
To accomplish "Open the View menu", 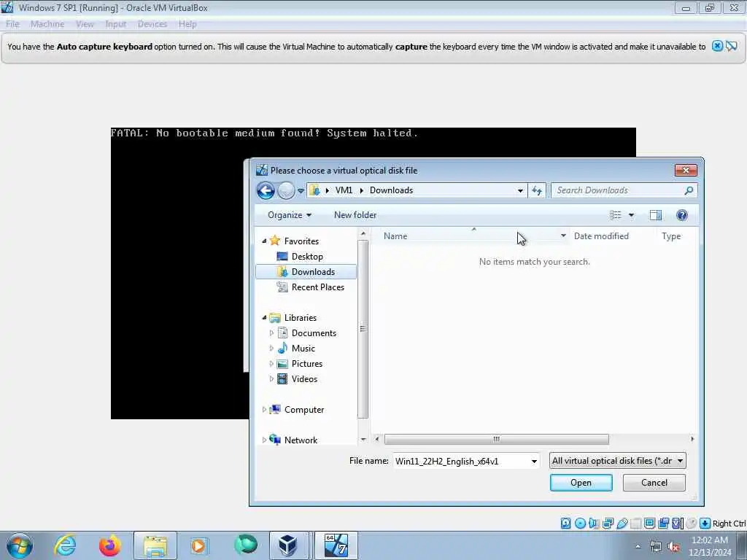I will (85, 24).
